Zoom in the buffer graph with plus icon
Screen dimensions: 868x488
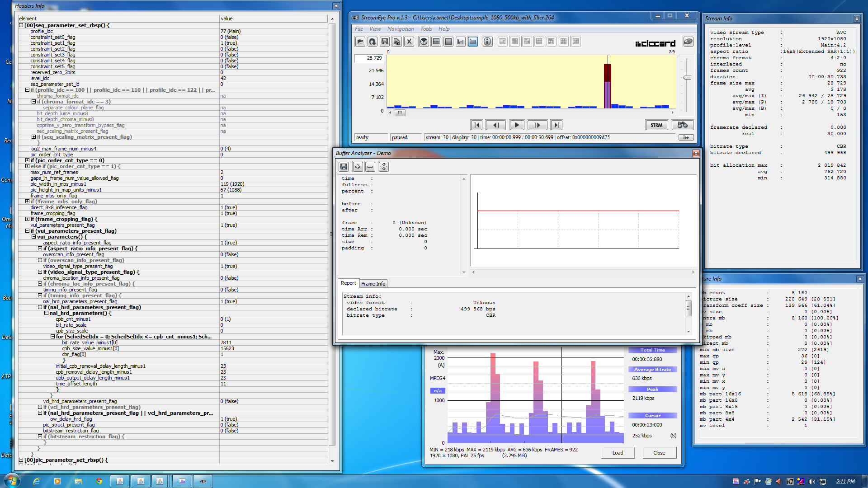[x=358, y=167]
